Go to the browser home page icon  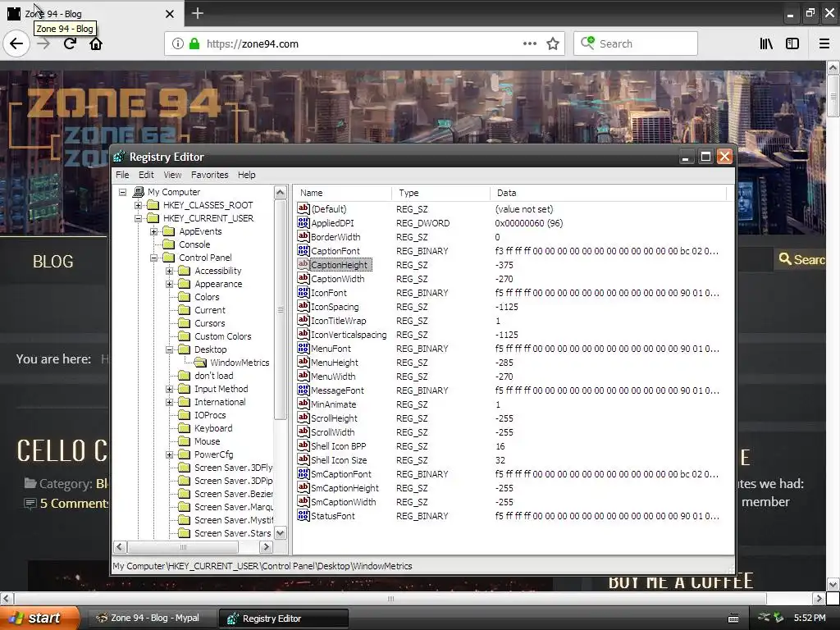pyautogui.click(x=96, y=43)
